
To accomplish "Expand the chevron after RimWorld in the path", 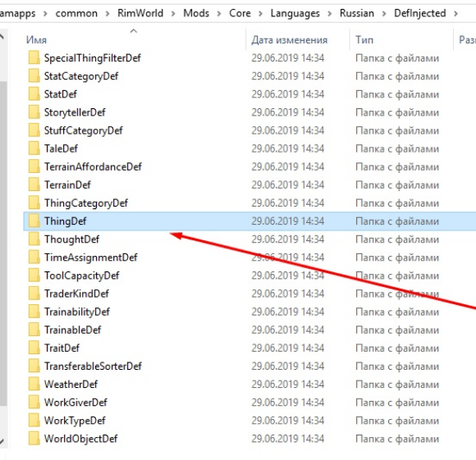I will (173, 14).
